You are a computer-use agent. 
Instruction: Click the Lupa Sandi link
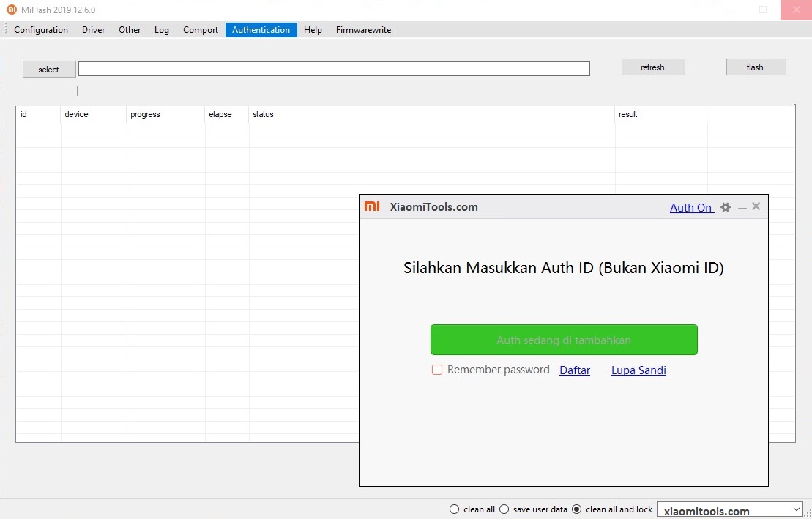click(638, 370)
